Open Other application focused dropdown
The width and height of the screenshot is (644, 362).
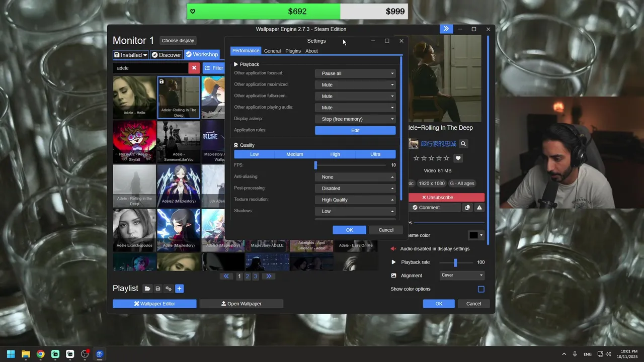(x=355, y=73)
